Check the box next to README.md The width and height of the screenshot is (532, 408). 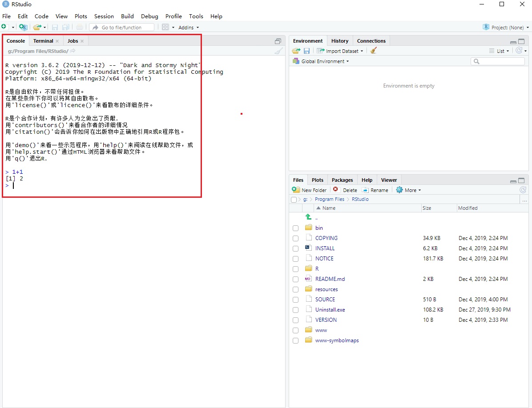[x=295, y=280]
